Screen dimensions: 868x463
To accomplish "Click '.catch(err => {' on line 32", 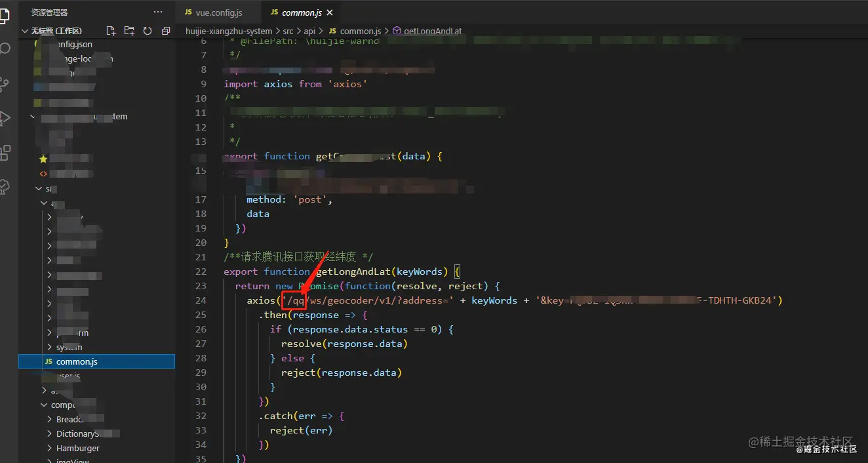I will point(301,416).
